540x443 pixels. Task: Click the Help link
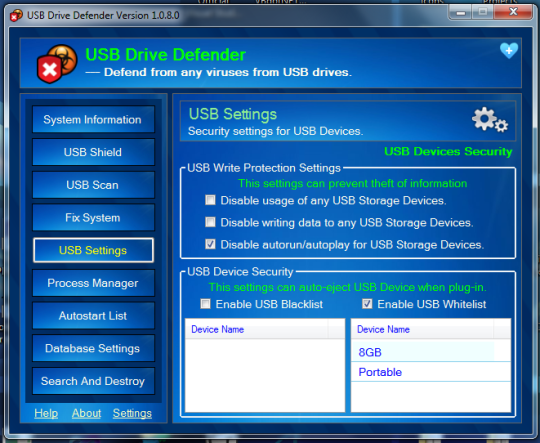[46, 413]
